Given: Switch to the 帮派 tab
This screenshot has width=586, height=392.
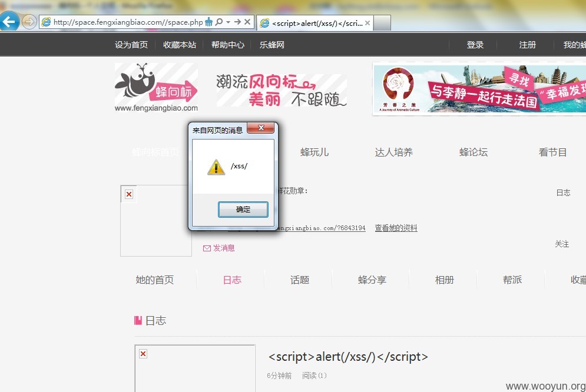Looking at the screenshot, I should point(512,280).
